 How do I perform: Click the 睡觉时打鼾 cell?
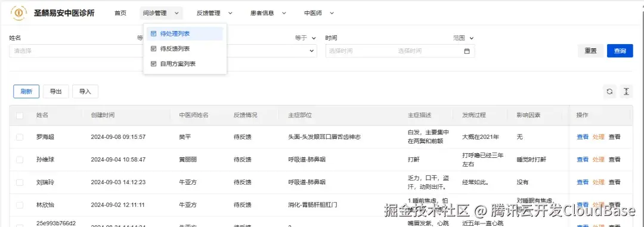[x=531, y=160]
